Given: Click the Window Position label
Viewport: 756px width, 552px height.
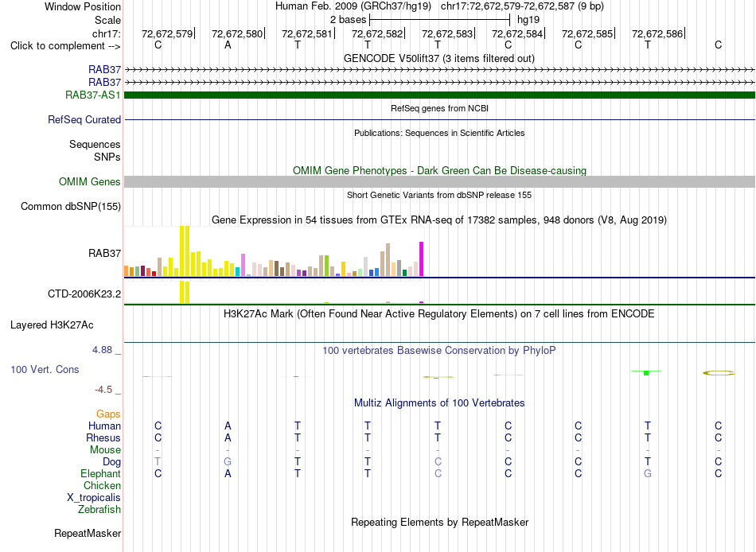Looking at the screenshot, I should (x=83, y=6).
